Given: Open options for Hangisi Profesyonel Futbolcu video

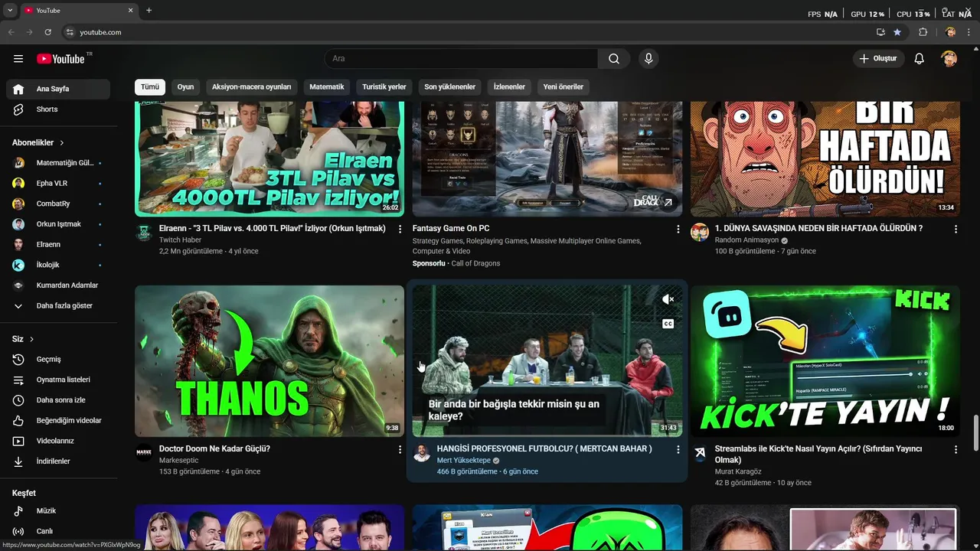Looking at the screenshot, I should pyautogui.click(x=678, y=449).
